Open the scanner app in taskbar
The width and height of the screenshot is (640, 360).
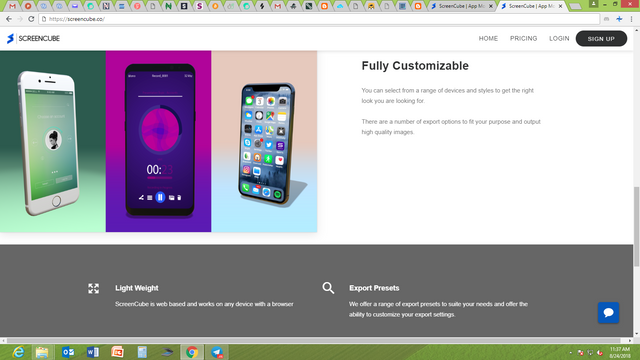pos(167,352)
